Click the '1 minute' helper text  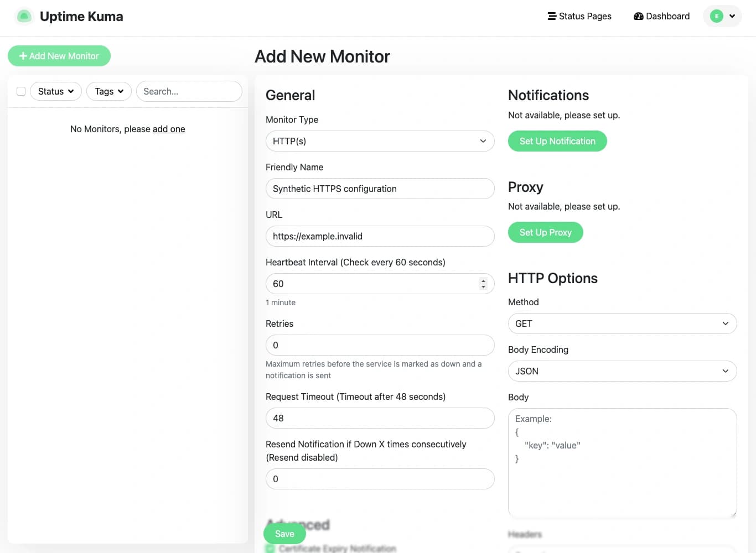[281, 302]
